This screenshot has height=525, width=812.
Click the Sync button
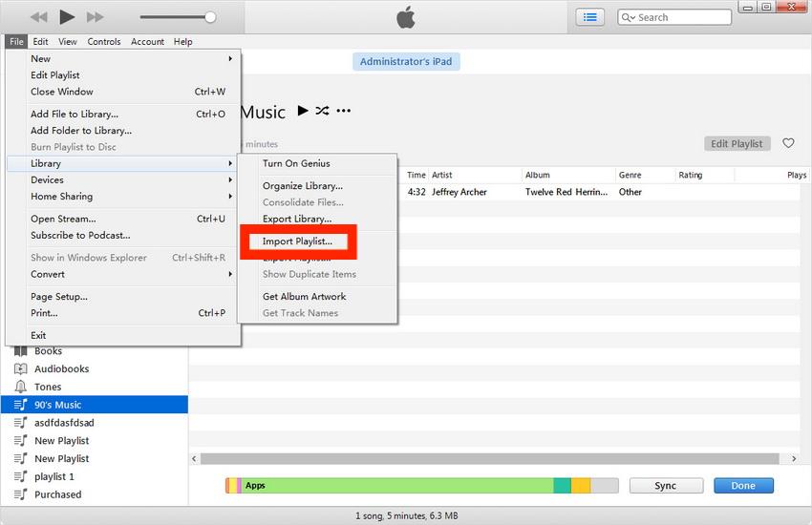tap(666, 486)
